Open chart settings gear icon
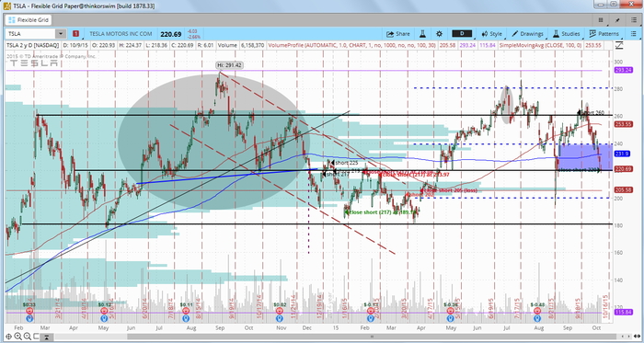 point(439,34)
